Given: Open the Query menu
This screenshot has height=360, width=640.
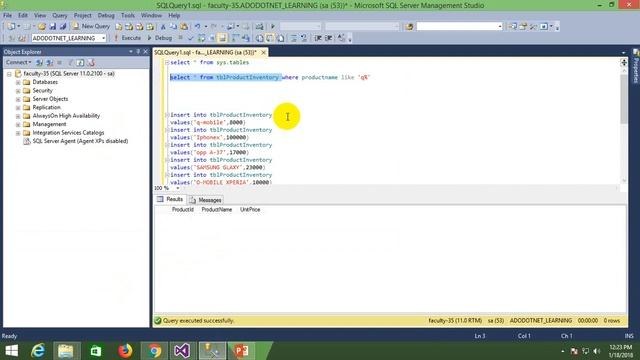Looking at the screenshot, I should pyautogui.click(x=60, y=15).
